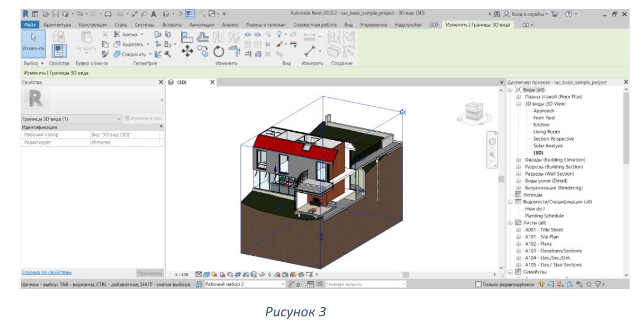Close the (3D) view tab
This screenshot has height=328, width=644.
point(212,82)
